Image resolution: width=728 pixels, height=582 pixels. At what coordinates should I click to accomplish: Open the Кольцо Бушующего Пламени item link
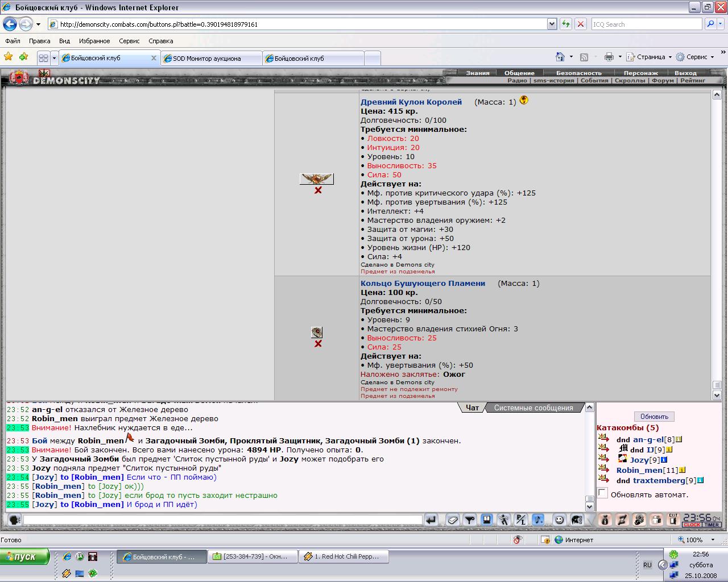(x=423, y=283)
